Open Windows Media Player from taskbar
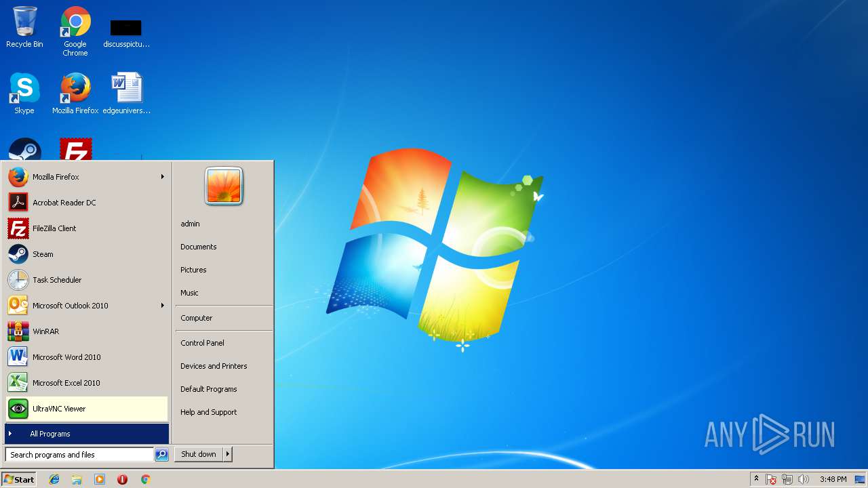 pyautogui.click(x=100, y=479)
